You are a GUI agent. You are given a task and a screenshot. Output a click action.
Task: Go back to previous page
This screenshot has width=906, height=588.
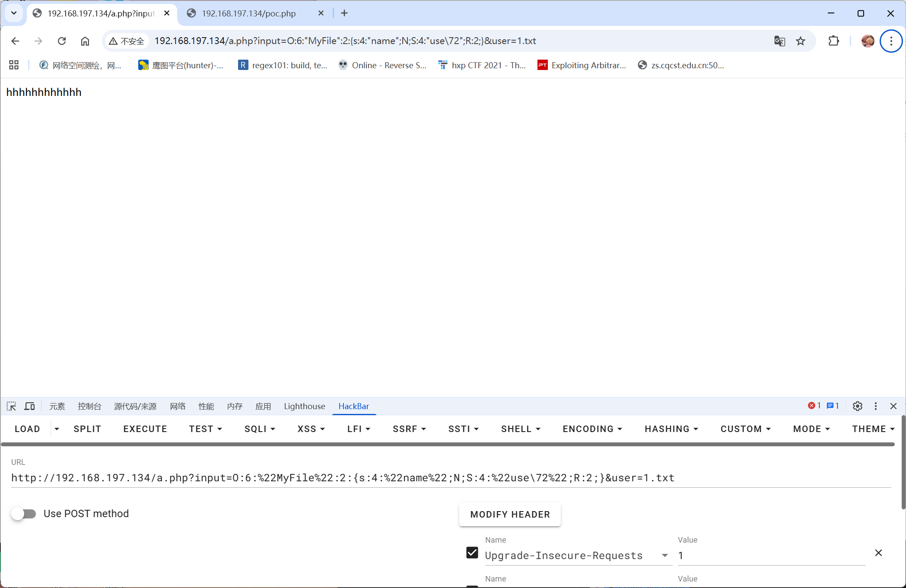[x=15, y=41]
